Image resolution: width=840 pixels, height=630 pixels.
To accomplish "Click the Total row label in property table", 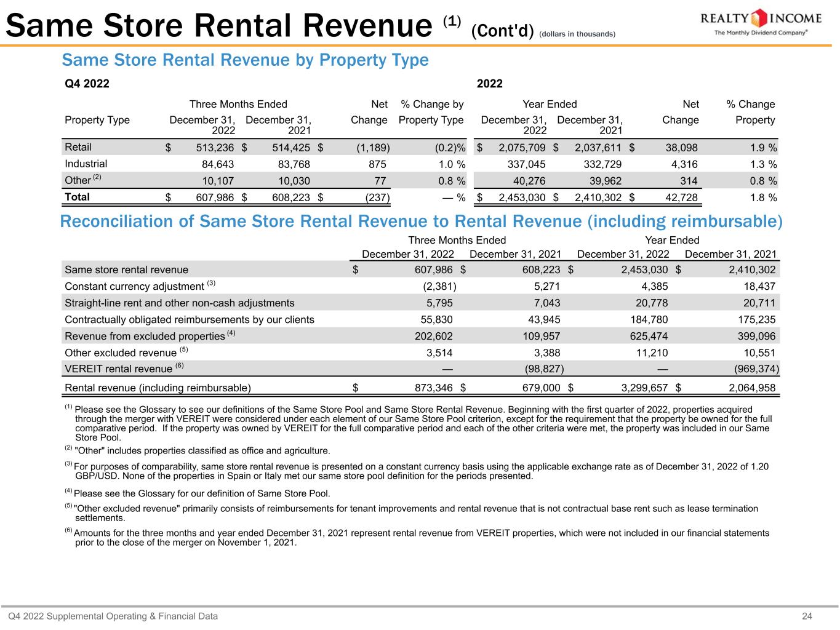I will point(77,197).
